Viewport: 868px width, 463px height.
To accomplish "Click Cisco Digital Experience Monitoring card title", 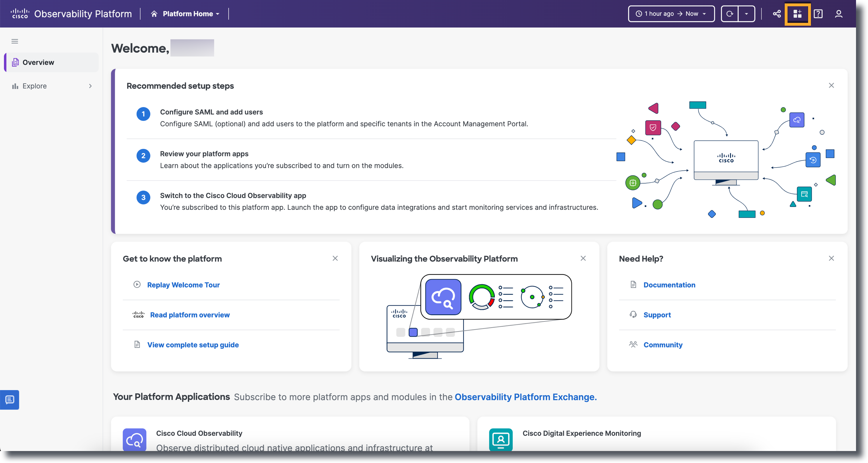I will coord(582,433).
